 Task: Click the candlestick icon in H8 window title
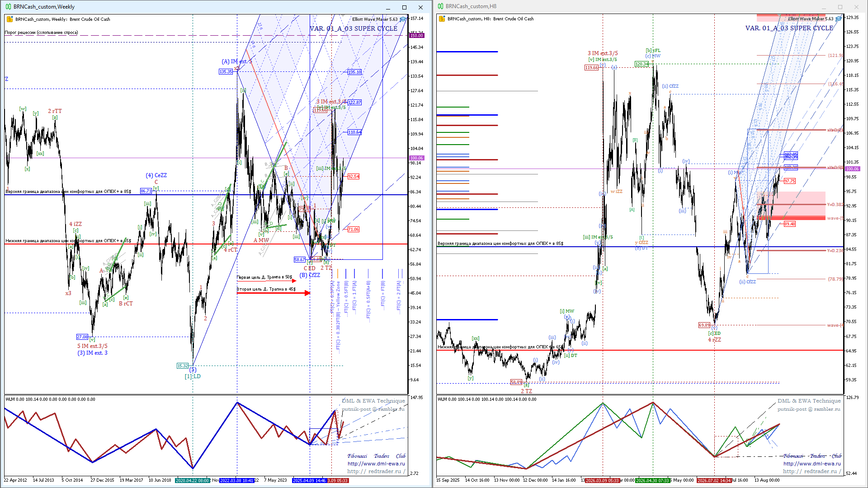tap(441, 6)
